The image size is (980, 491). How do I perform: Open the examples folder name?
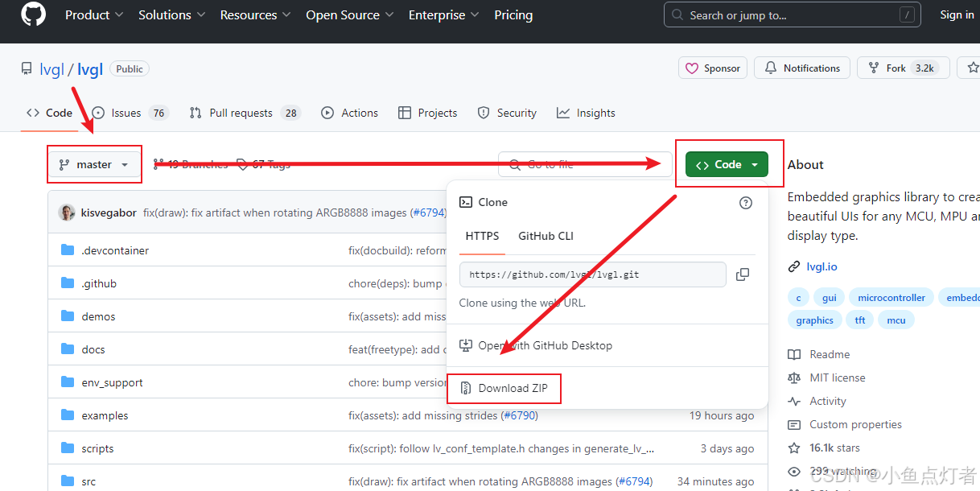coord(105,415)
